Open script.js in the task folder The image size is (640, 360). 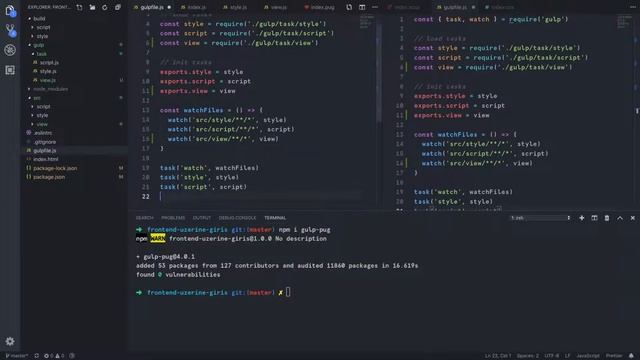[x=49, y=62]
